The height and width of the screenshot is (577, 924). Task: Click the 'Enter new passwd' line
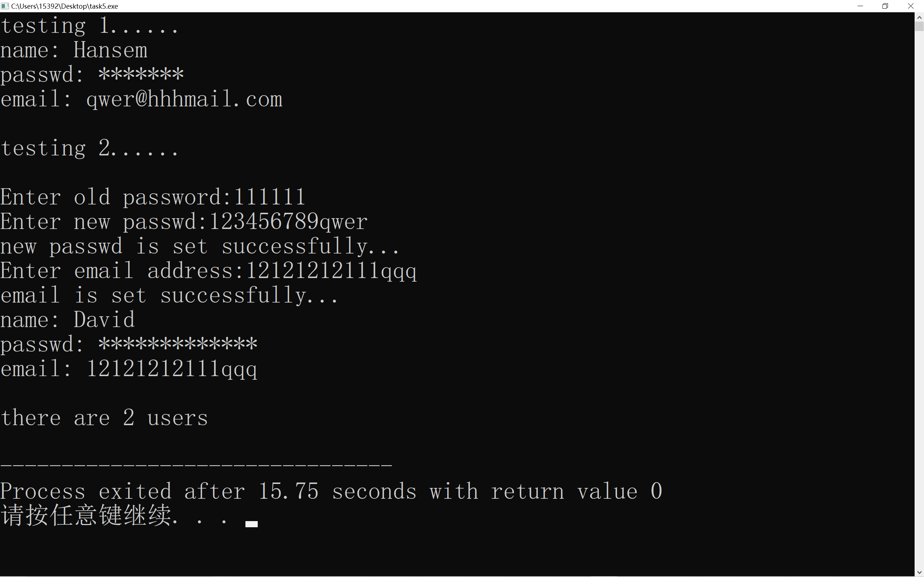click(184, 222)
